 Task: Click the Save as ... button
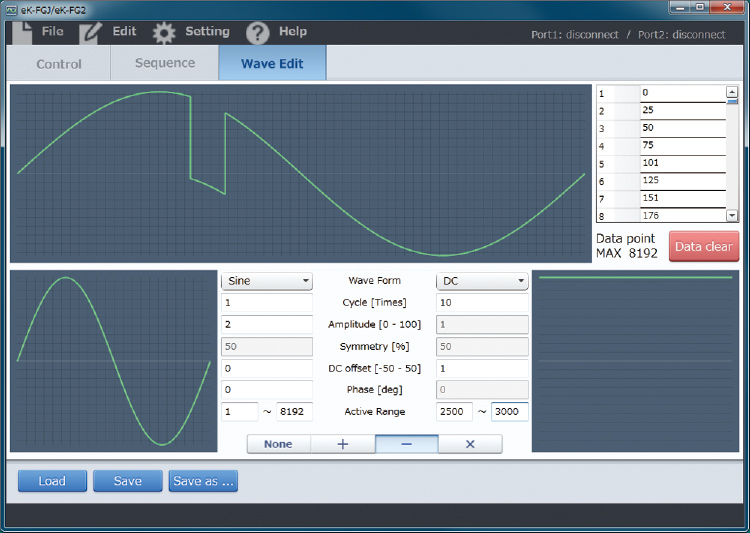[x=203, y=481]
